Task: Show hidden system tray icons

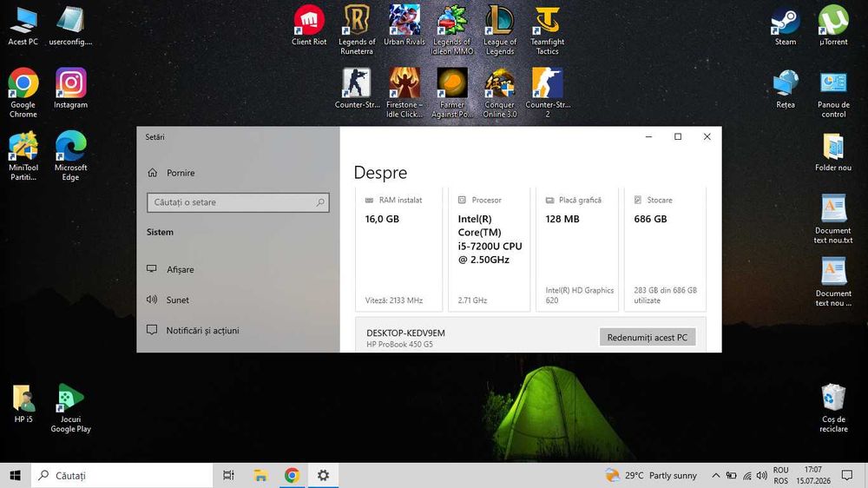Action: pos(716,475)
